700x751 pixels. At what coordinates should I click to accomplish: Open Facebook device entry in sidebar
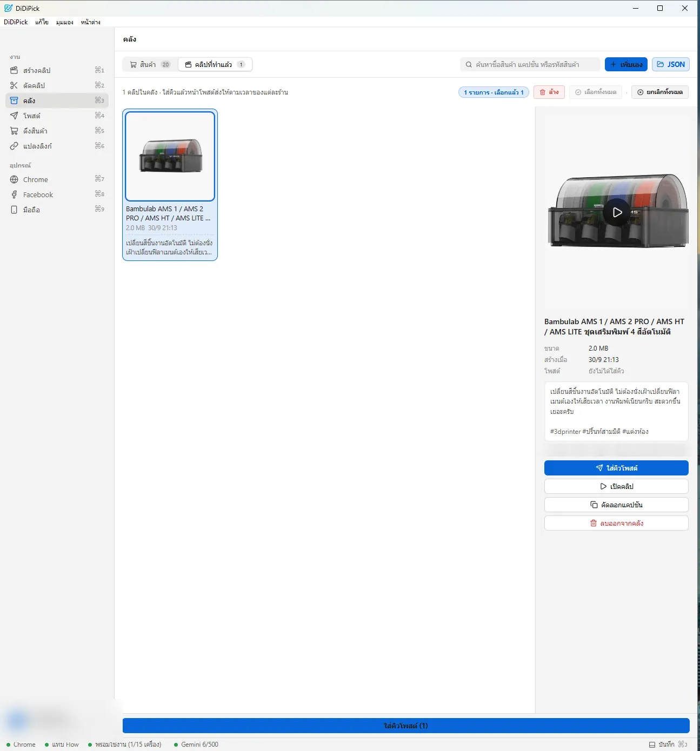57,195
